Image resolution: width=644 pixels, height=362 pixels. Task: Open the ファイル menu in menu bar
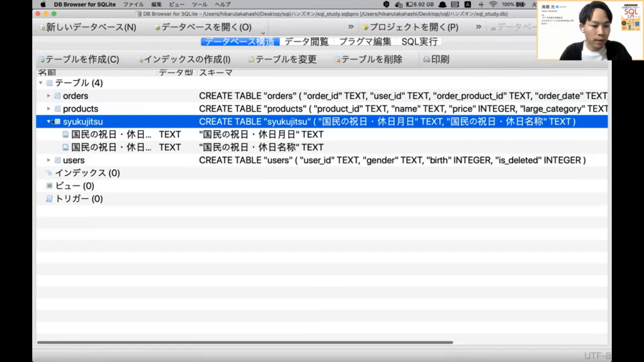point(133,4)
